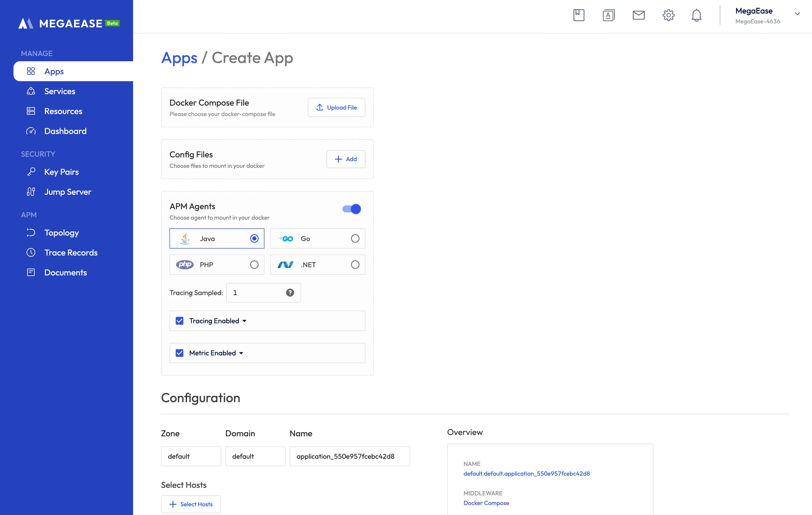Click the Add config files button
This screenshot has height=515, width=812.
pyautogui.click(x=346, y=159)
